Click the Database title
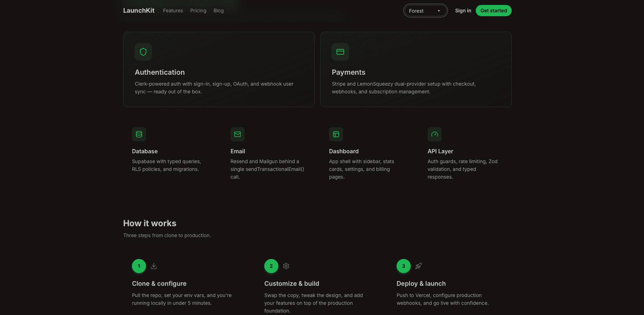Screen dimensions: 644x315 click(145, 151)
